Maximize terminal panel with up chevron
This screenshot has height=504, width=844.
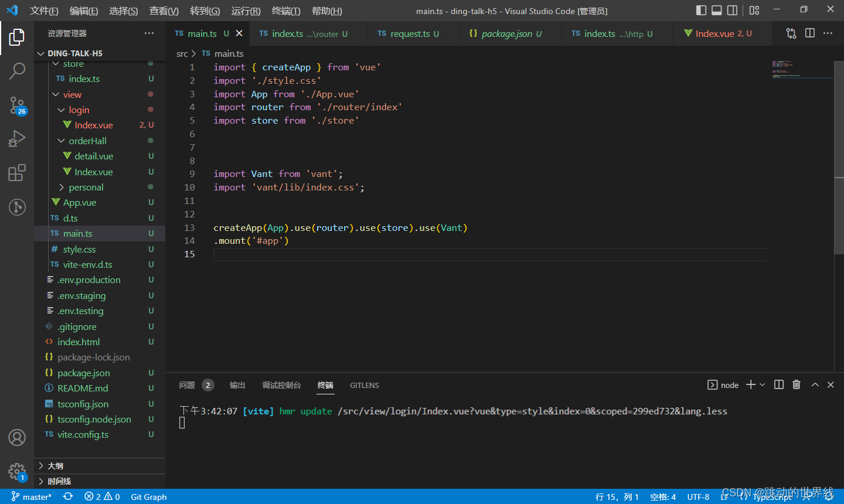click(815, 384)
